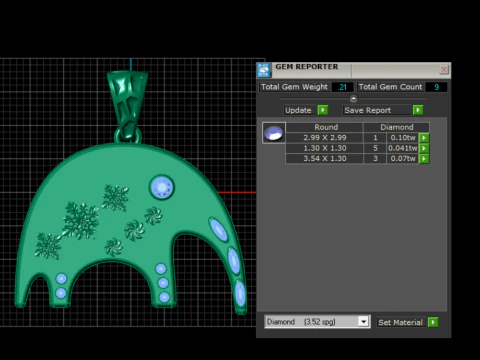Image resolution: width=480 pixels, height=360 pixels.
Task: Select the 3.54 X 1.30 size cell
Action: click(324, 158)
